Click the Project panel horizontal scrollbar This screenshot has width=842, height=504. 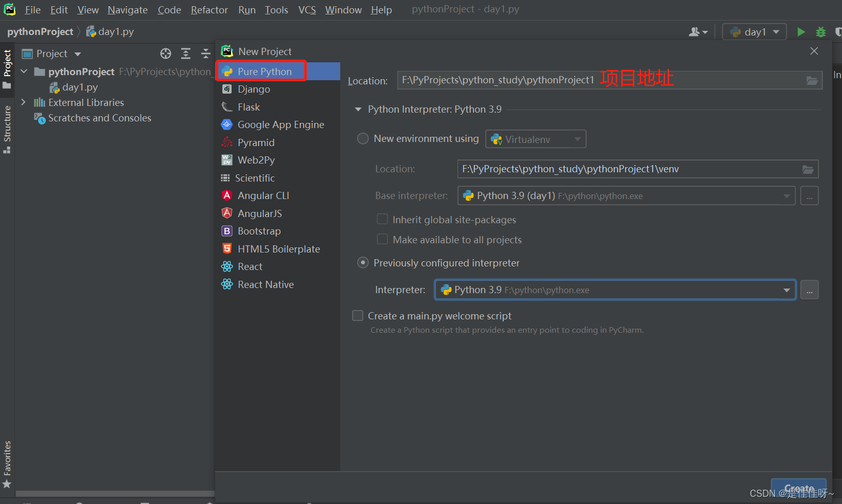pos(115,494)
